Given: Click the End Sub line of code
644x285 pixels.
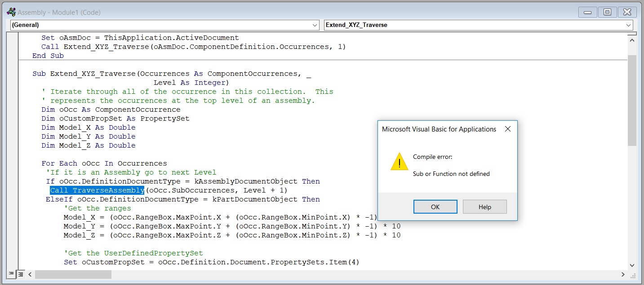Looking at the screenshot, I should 47,56.
